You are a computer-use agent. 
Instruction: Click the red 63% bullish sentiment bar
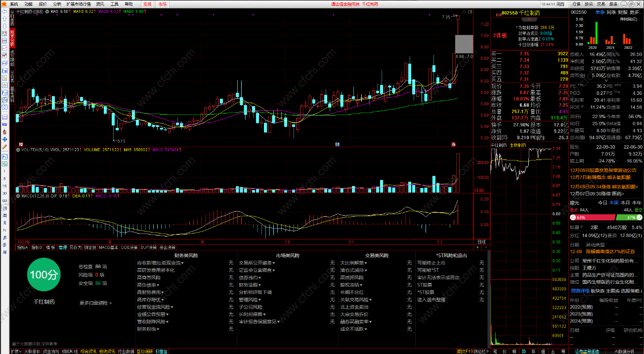coord(592,217)
